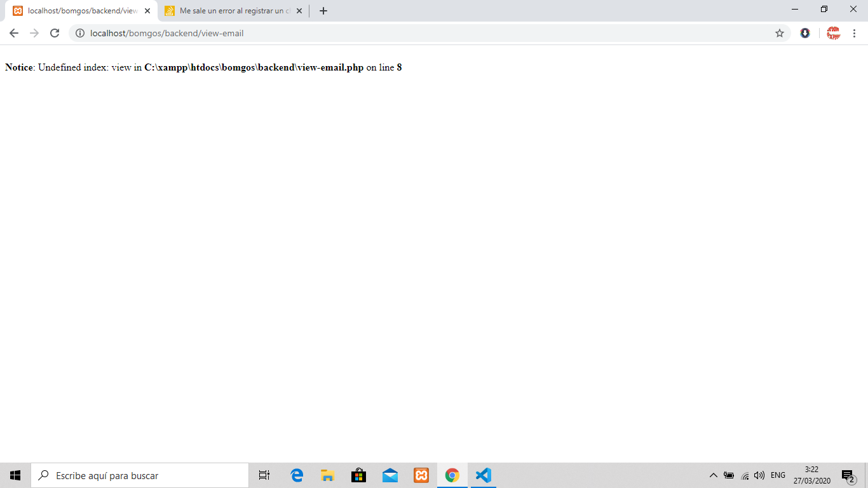
Task: Click the browser forward arrow
Action: click(x=34, y=33)
